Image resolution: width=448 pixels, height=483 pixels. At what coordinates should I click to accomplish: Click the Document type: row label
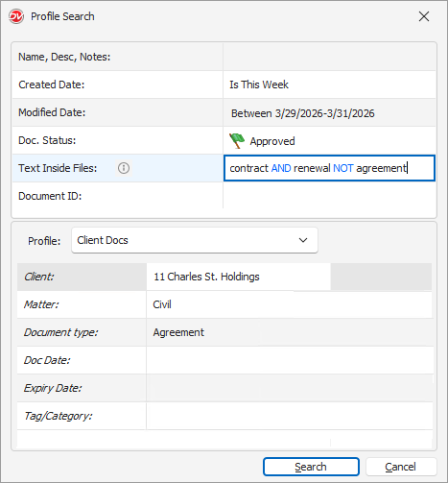click(x=60, y=332)
